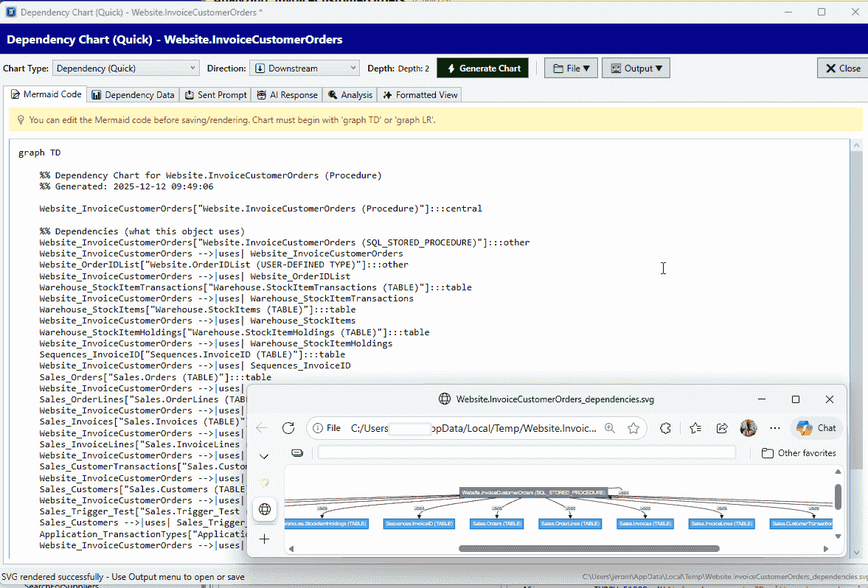868x588 pixels.
Task: Select the AI Response tab
Action: pyautogui.click(x=287, y=95)
